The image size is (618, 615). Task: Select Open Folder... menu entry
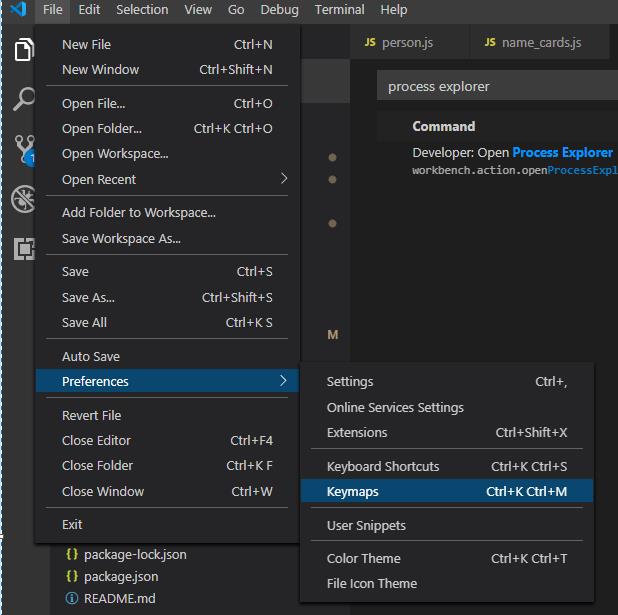(167, 129)
